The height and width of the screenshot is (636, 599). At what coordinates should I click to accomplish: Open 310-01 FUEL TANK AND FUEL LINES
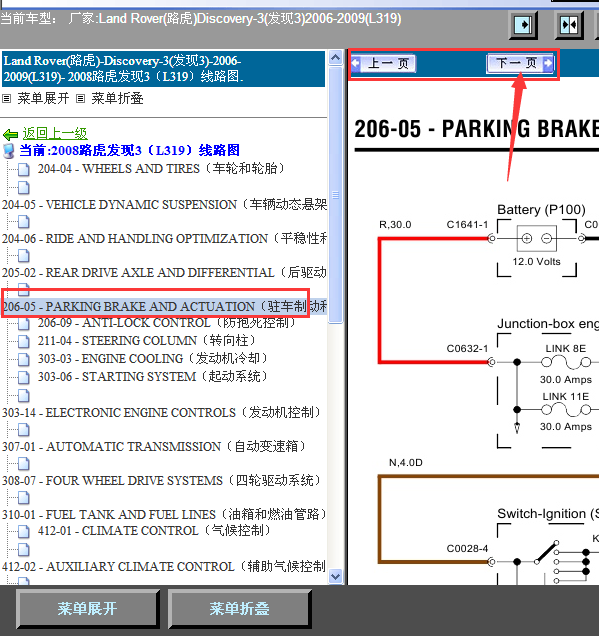click(x=164, y=514)
